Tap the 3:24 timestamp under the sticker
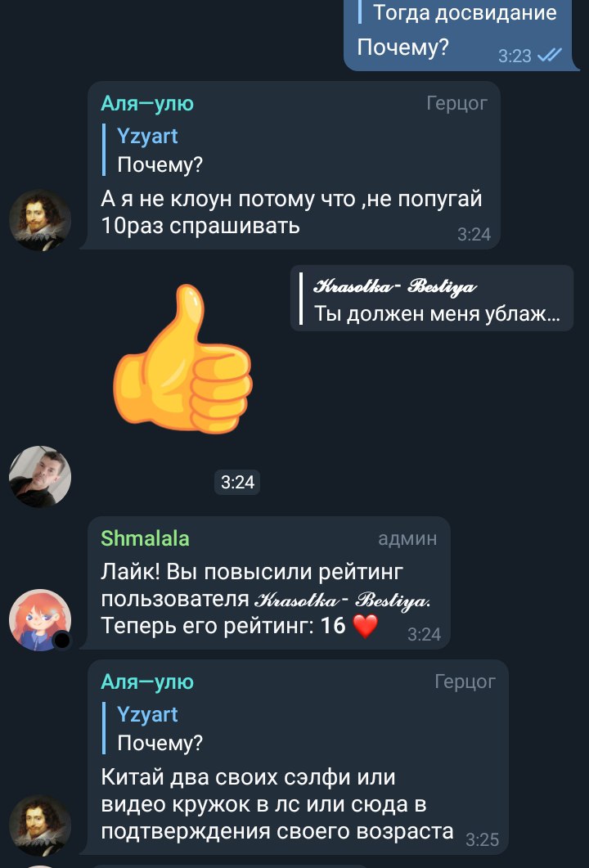 237,483
